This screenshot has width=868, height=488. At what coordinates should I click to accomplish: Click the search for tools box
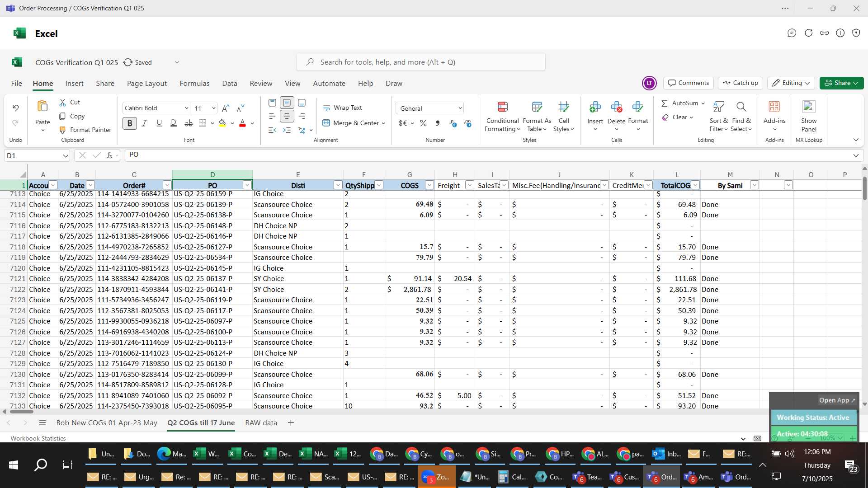click(x=420, y=62)
